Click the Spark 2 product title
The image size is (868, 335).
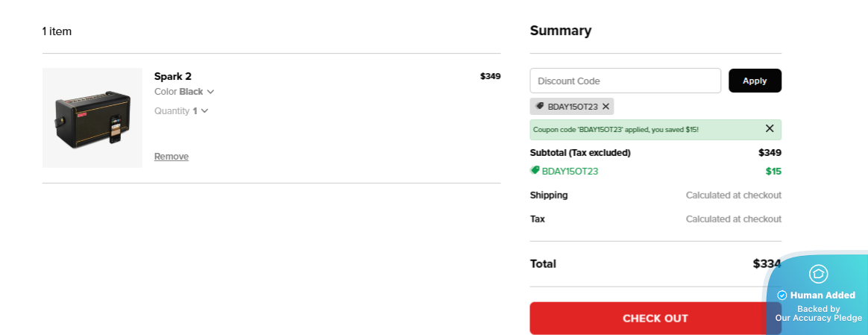[173, 76]
